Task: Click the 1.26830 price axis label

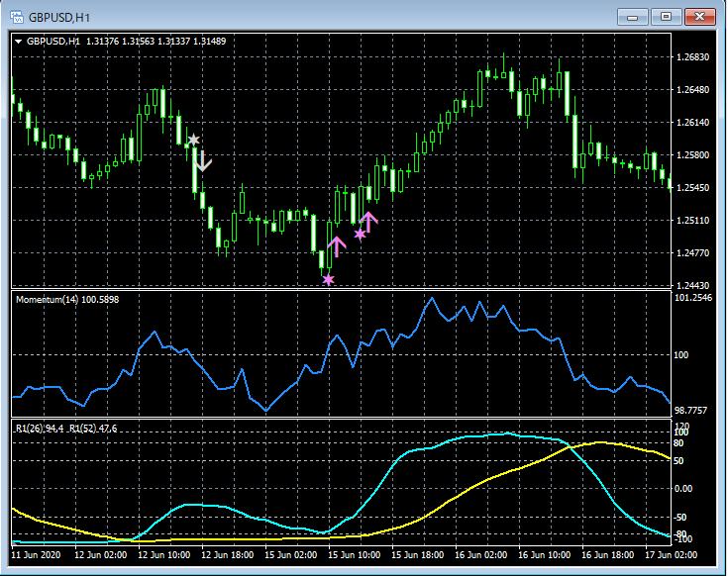Action: coord(694,57)
